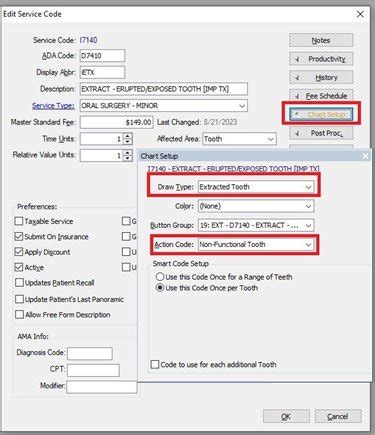Uncheck the Active checkbox

19,267
